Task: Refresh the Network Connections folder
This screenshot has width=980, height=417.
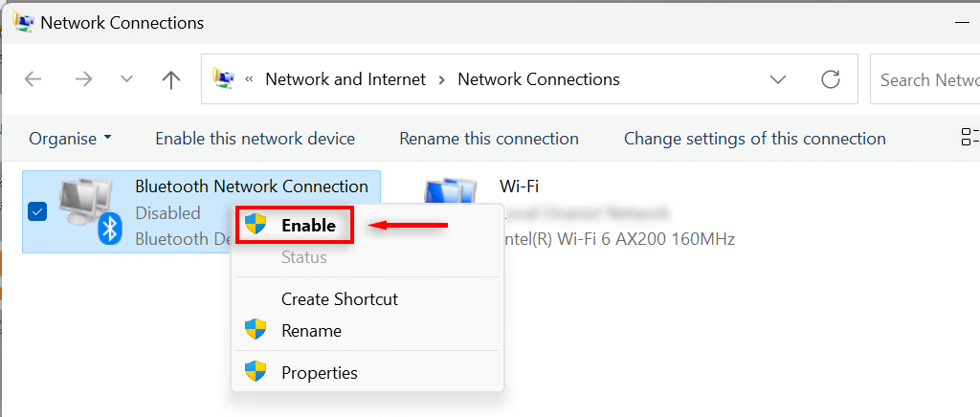Action: tap(831, 79)
